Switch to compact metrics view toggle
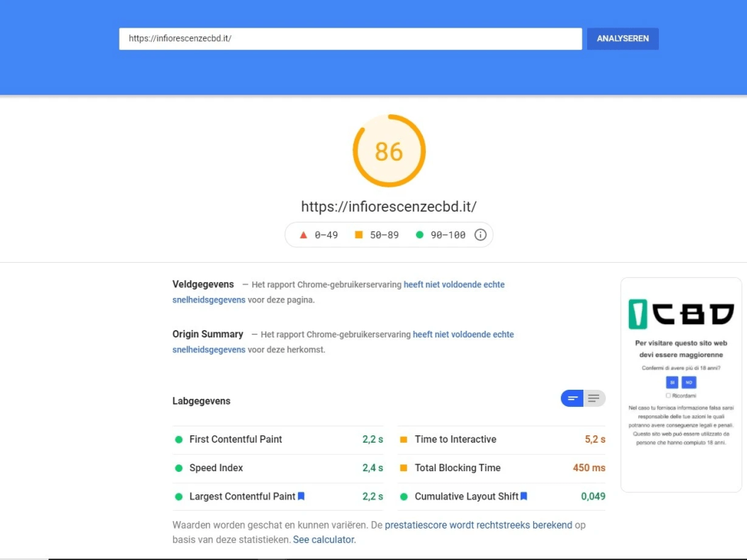This screenshot has width=747, height=560. [572, 398]
